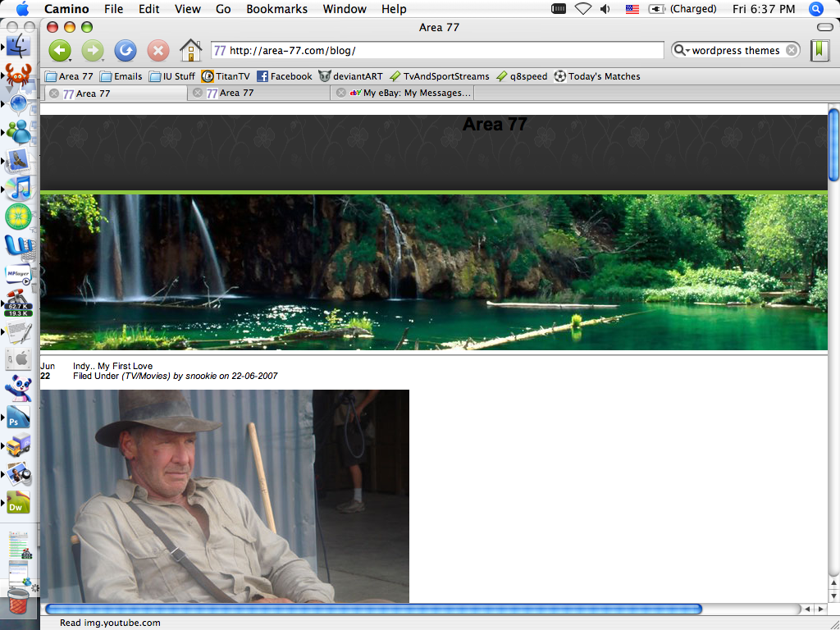Expand the IU Stuff bookmarks folder
Image resolution: width=840 pixels, height=630 pixels.
172,76
